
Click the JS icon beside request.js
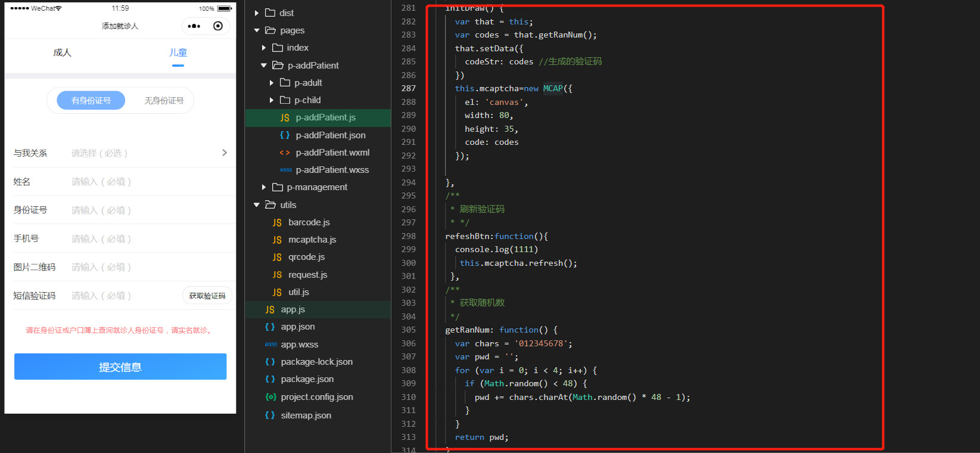coord(277,275)
